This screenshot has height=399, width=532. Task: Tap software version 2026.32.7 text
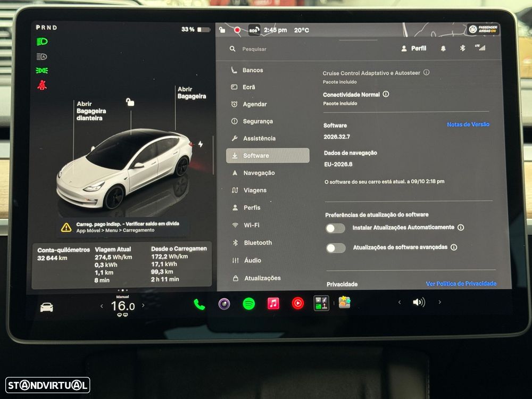pos(337,137)
